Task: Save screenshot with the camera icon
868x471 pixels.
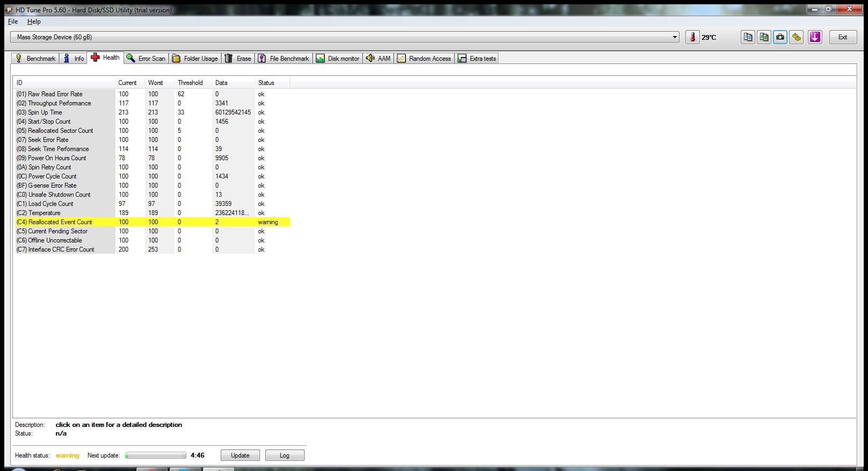Action: [780, 37]
